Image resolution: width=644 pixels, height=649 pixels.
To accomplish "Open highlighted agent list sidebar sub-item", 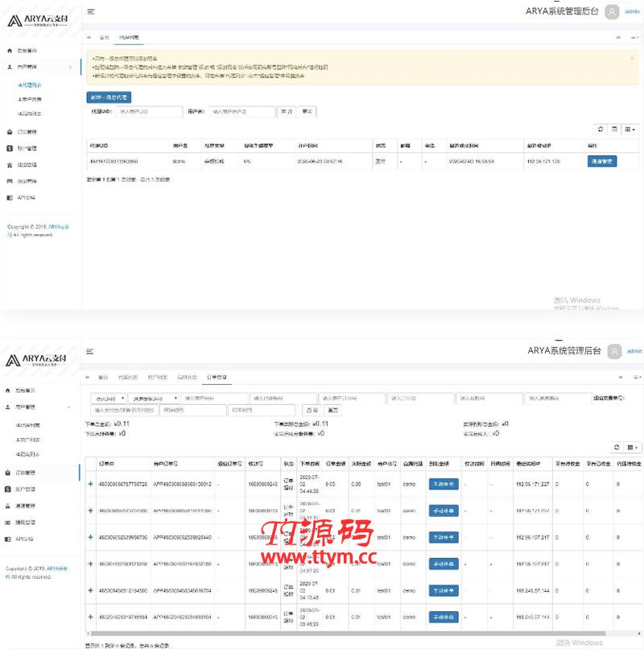I will tap(30, 85).
